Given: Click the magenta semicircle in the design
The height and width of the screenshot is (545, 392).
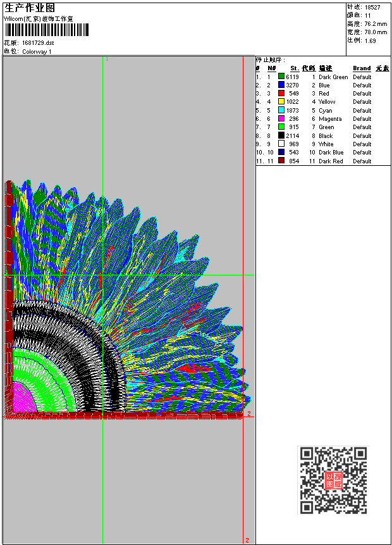Looking at the screenshot, I should pos(23,400).
